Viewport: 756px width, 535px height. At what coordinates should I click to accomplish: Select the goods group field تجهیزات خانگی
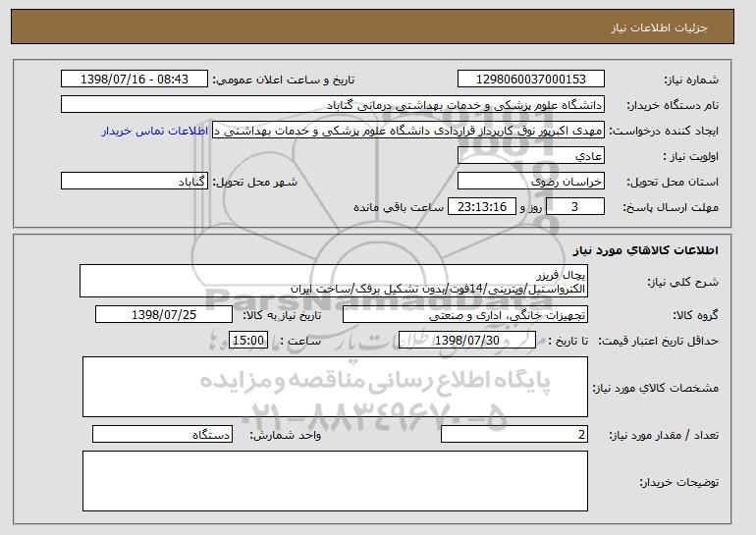pos(465,315)
